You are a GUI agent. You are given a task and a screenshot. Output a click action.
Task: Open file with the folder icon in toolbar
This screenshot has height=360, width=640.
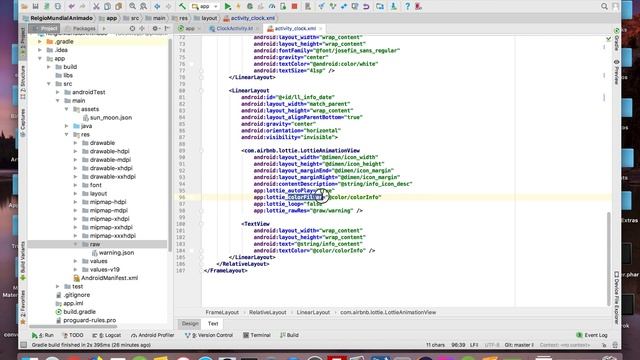[x=24, y=7]
